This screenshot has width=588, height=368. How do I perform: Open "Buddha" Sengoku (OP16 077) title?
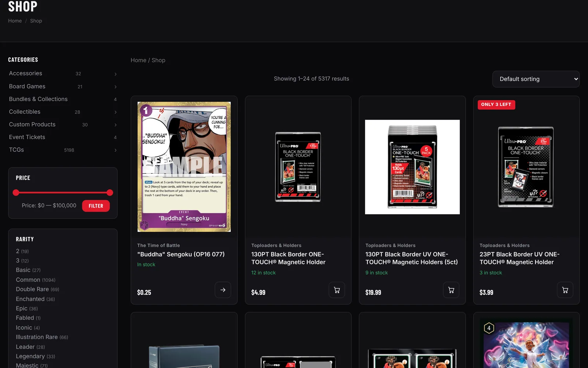pyautogui.click(x=181, y=254)
